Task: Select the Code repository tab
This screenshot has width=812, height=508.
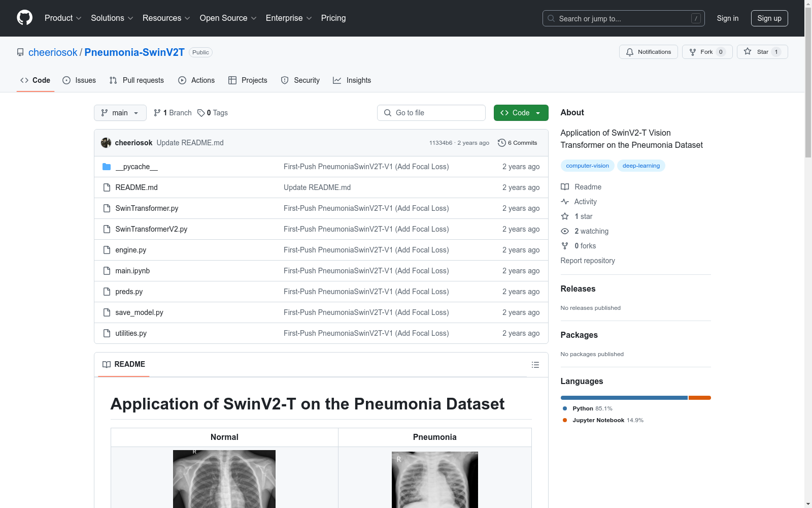Action: [x=36, y=80]
